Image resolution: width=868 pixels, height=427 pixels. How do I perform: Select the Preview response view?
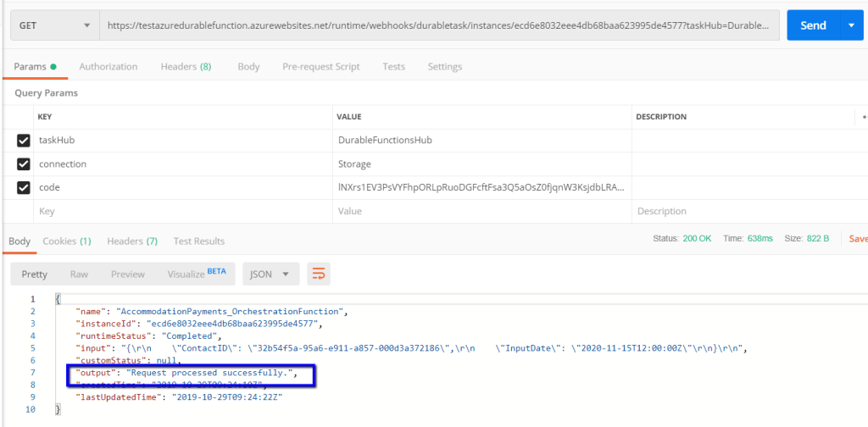pos(128,274)
